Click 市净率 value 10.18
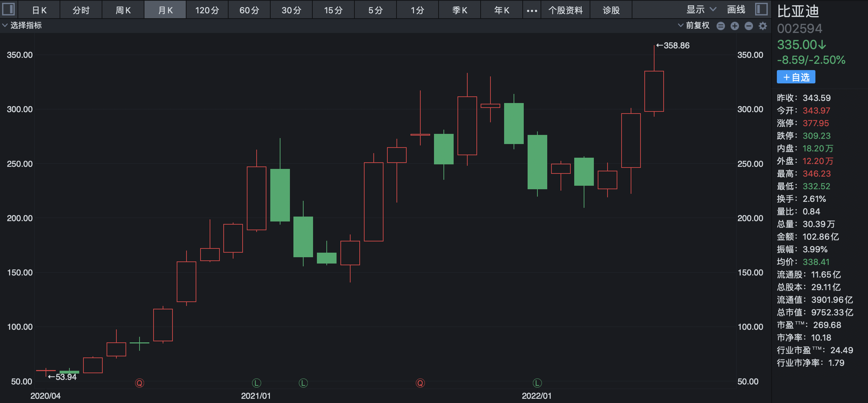 tap(821, 337)
